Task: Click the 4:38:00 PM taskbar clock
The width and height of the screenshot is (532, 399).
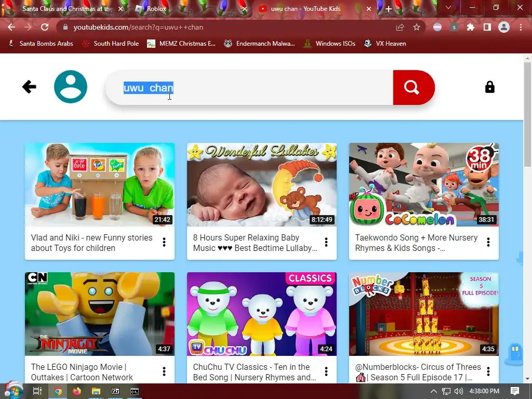Action: (484, 391)
